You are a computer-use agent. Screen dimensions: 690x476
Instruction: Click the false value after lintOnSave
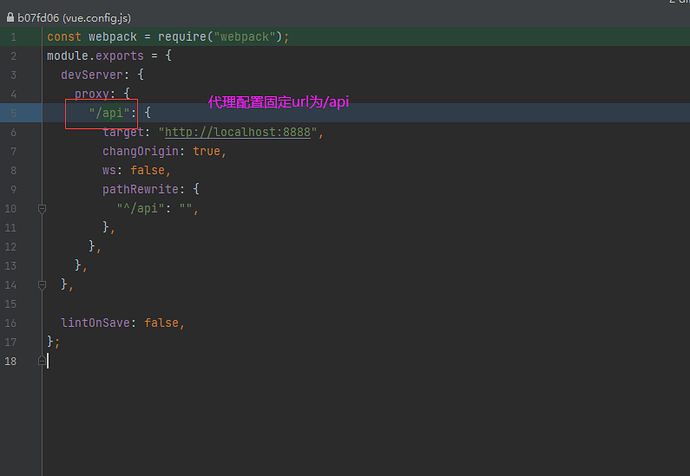pos(161,323)
